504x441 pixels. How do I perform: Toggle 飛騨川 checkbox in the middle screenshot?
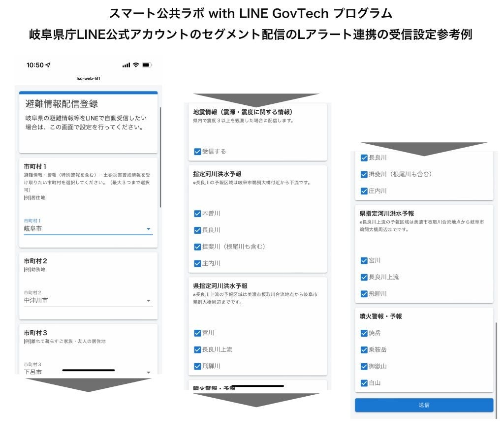pos(197,366)
